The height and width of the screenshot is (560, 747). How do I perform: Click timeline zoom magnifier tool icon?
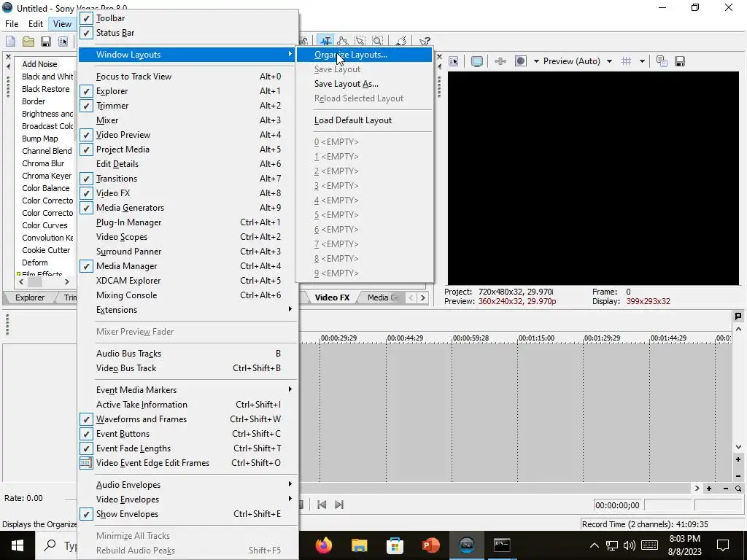(738, 489)
